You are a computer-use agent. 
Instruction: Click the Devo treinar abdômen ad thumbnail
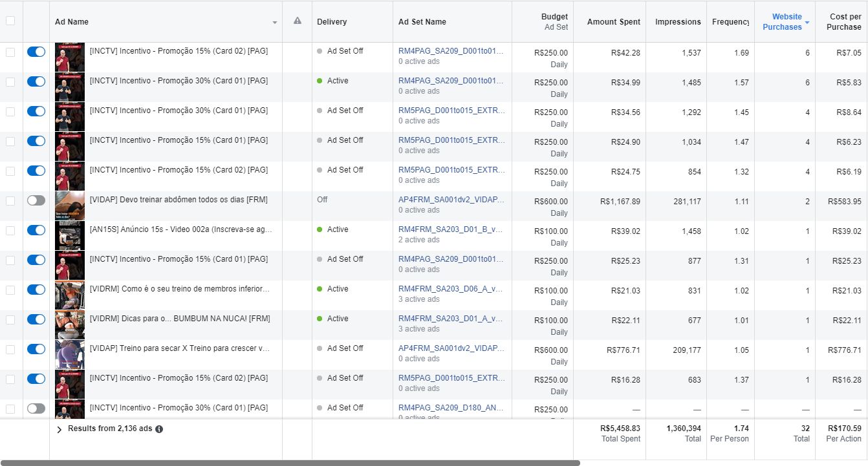coord(70,206)
